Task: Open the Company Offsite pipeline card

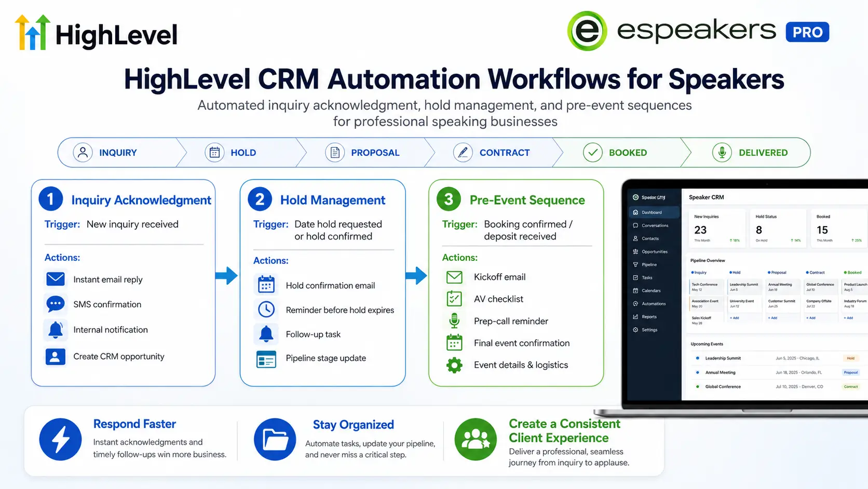Action: (821, 303)
